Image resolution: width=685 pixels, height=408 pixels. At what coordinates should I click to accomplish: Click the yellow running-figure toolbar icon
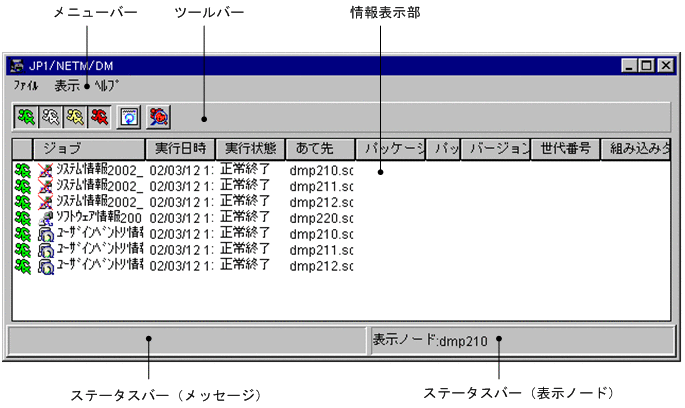75,117
